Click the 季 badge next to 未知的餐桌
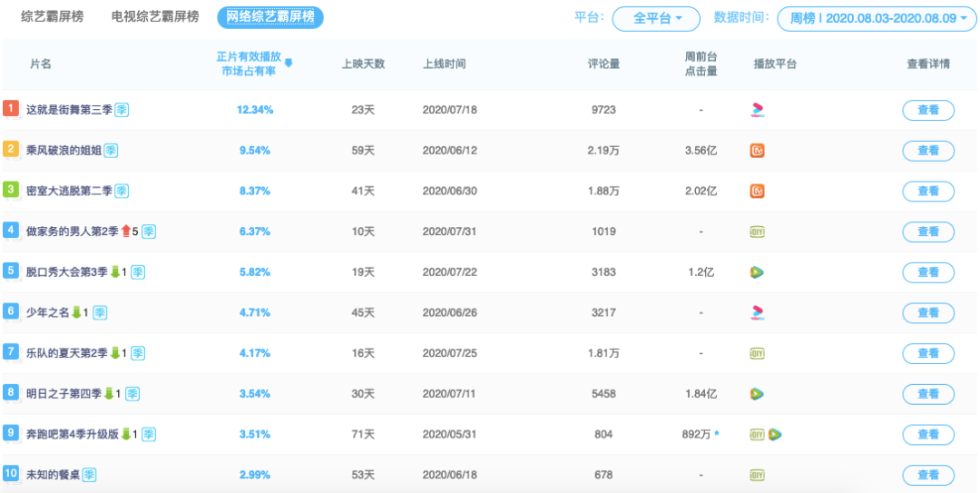Image resolution: width=980 pixels, height=493 pixels. (x=90, y=475)
